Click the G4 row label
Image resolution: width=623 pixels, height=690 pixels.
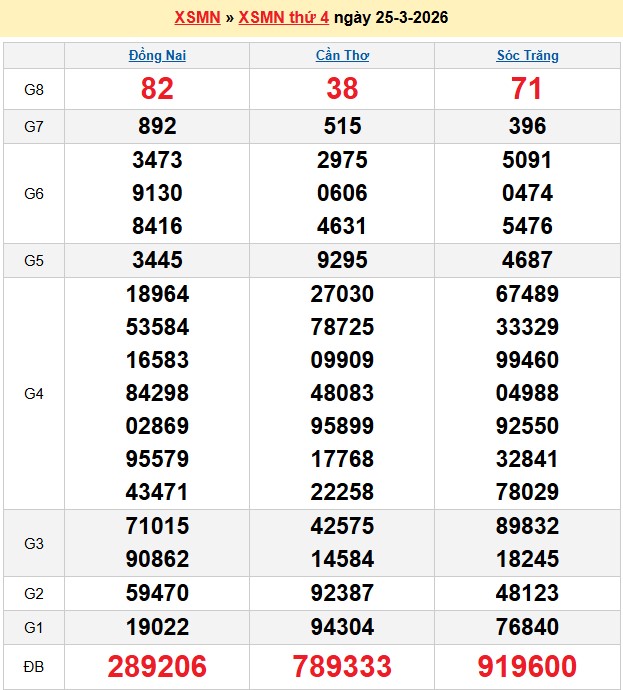[x=34, y=393]
